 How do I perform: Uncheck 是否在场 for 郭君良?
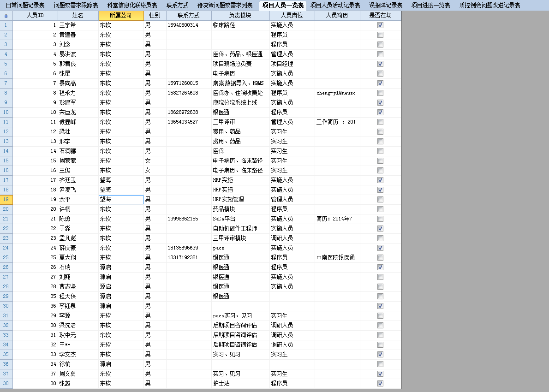(x=380, y=64)
